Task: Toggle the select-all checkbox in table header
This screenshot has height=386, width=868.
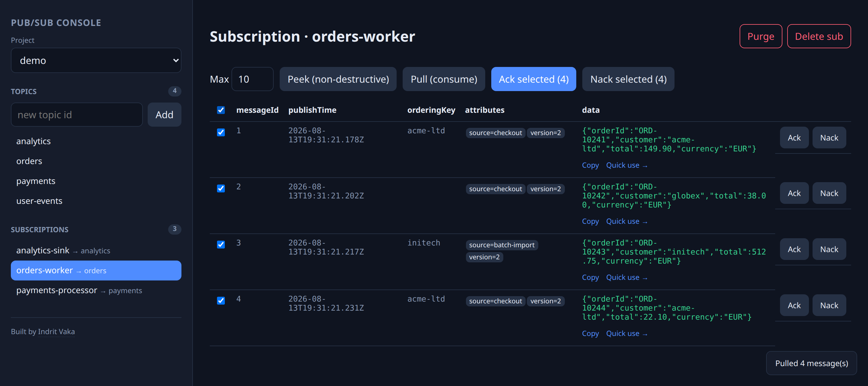Action: [221, 110]
